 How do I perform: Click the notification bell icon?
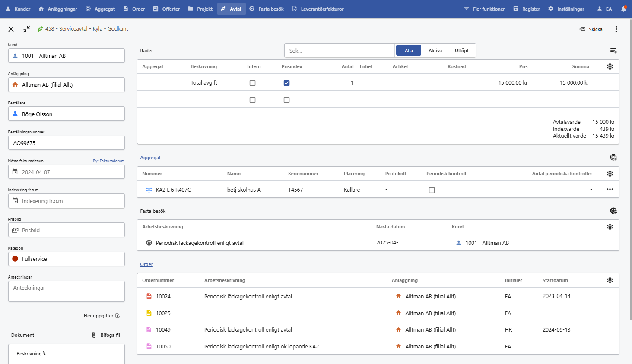click(623, 9)
